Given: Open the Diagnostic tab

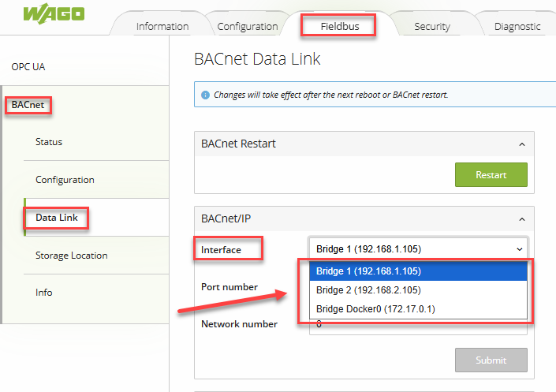Looking at the screenshot, I should point(517,26).
